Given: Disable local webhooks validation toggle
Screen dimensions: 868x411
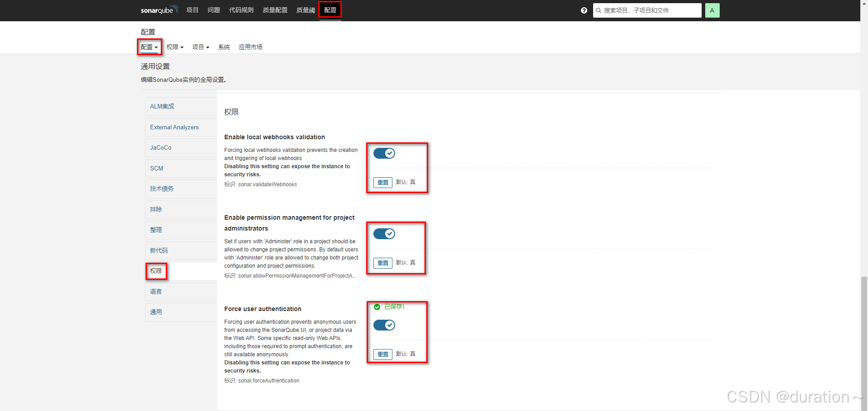Looking at the screenshot, I should pyautogui.click(x=384, y=153).
